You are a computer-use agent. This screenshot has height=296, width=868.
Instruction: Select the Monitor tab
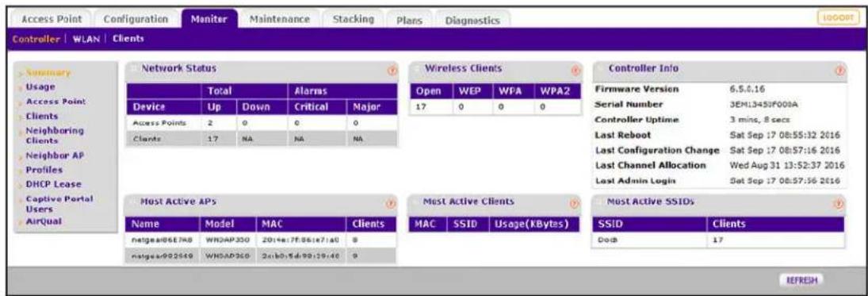[x=209, y=19]
